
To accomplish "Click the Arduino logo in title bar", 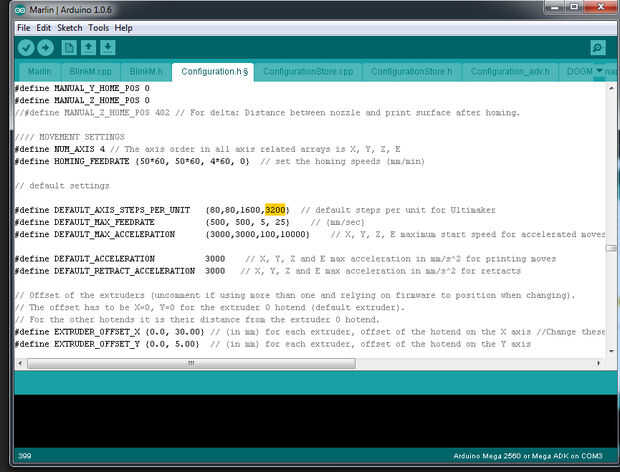I will point(20,10).
